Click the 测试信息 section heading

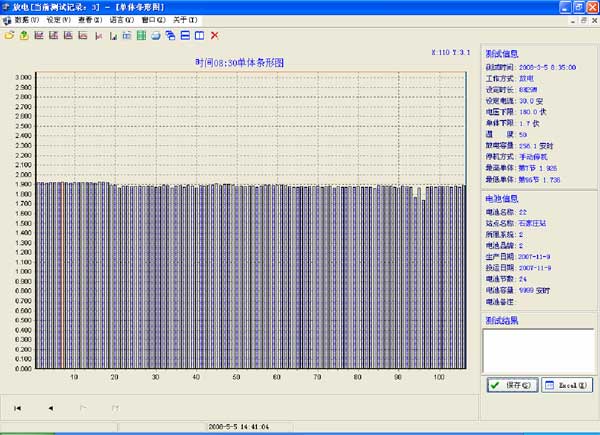point(502,54)
